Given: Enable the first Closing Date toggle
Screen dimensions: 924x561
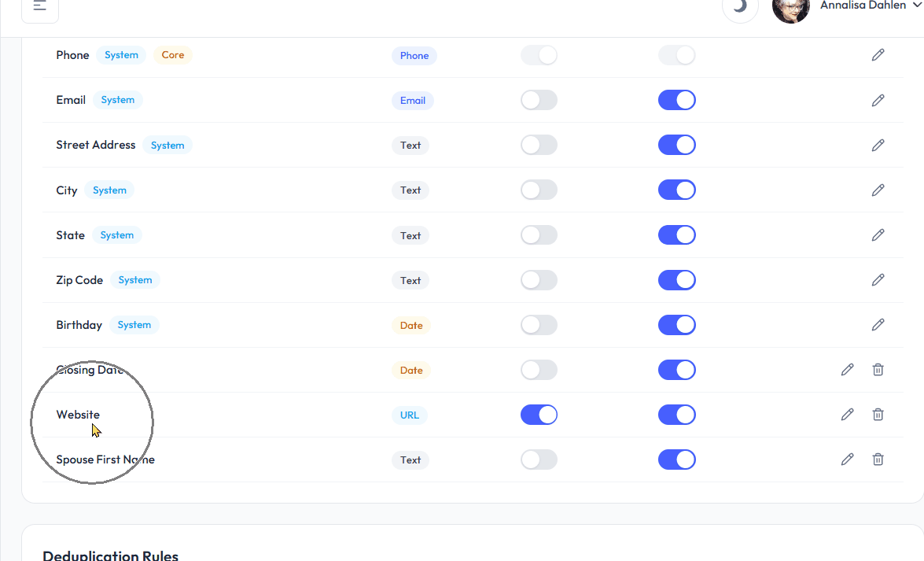Looking at the screenshot, I should (539, 370).
